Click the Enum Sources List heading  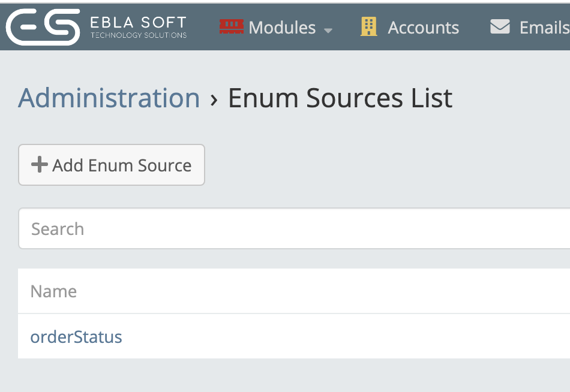[x=340, y=98]
